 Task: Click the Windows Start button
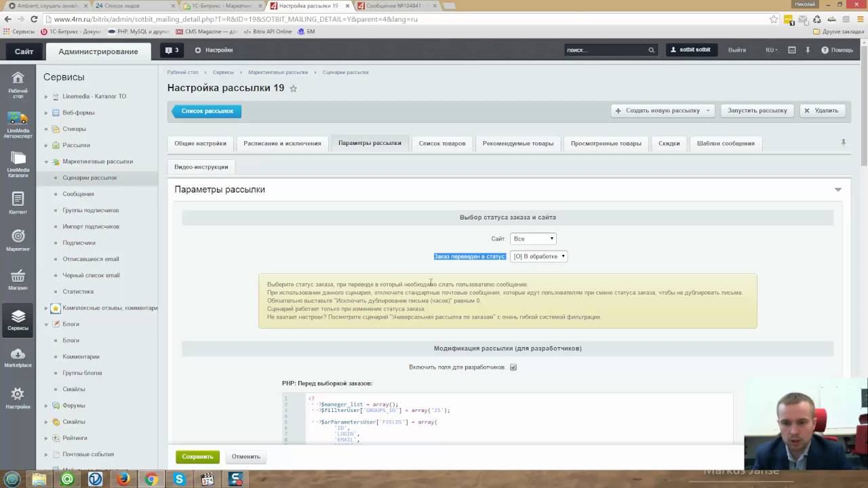click(x=12, y=479)
